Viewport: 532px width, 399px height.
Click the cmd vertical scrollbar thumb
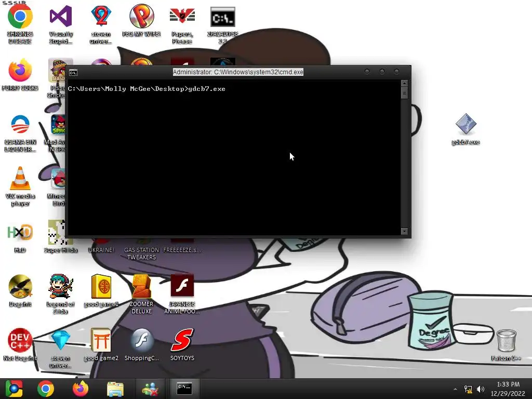404,93
